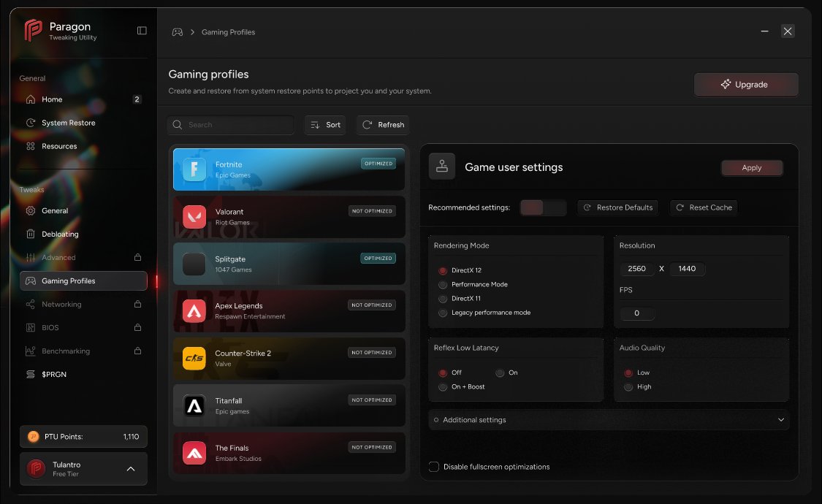The image size is (822, 504).
Task: Open the Sort options dropdown
Action: [x=325, y=125]
